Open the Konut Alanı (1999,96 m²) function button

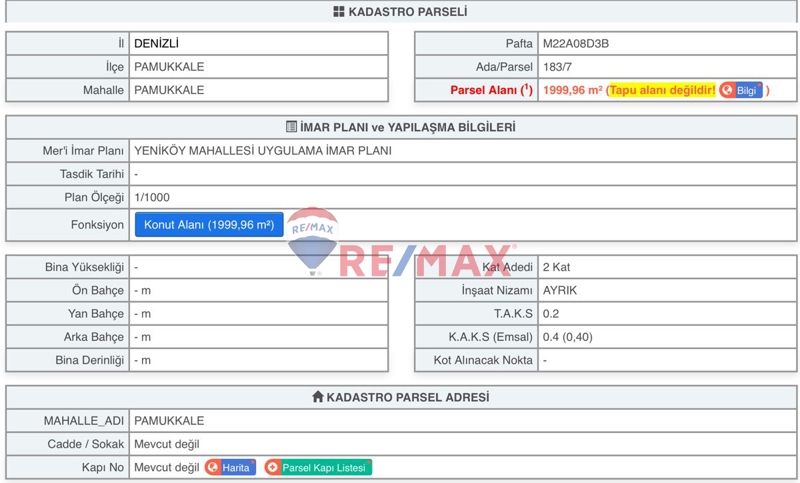point(209,225)
